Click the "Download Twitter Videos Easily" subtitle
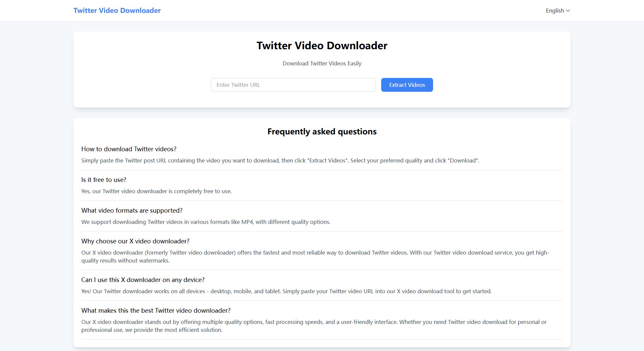The height and width of the screenshot is (351, 644). pyautogui.click(x=322, y=63)
